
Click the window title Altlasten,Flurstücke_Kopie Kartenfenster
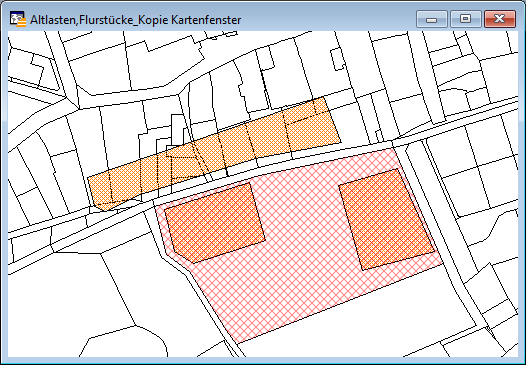(x=135, y=20)
